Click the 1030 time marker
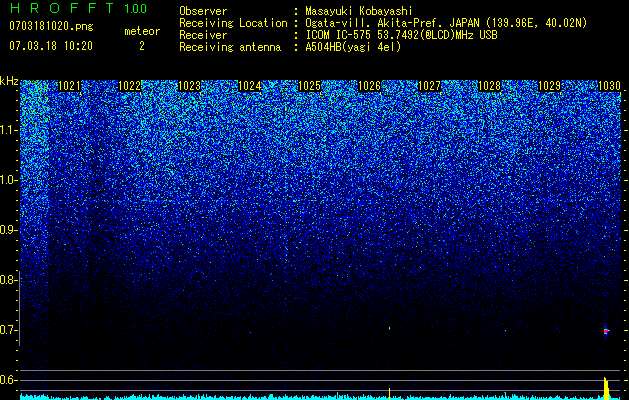Screen dimensions: 629x400 609,86
